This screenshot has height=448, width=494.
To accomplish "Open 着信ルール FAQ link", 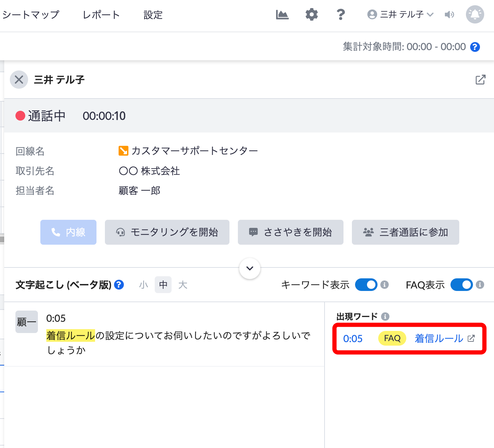I will tap(439, 338).
